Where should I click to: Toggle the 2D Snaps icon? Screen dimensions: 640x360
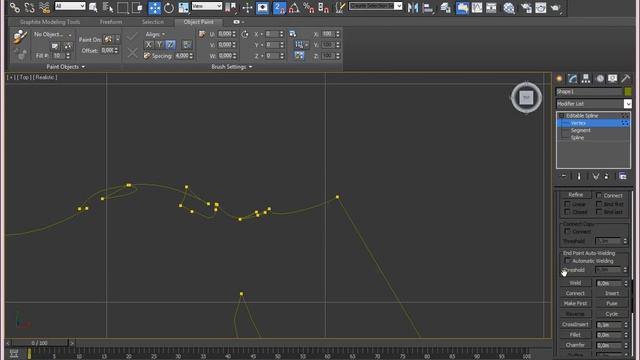coord(279,7)
